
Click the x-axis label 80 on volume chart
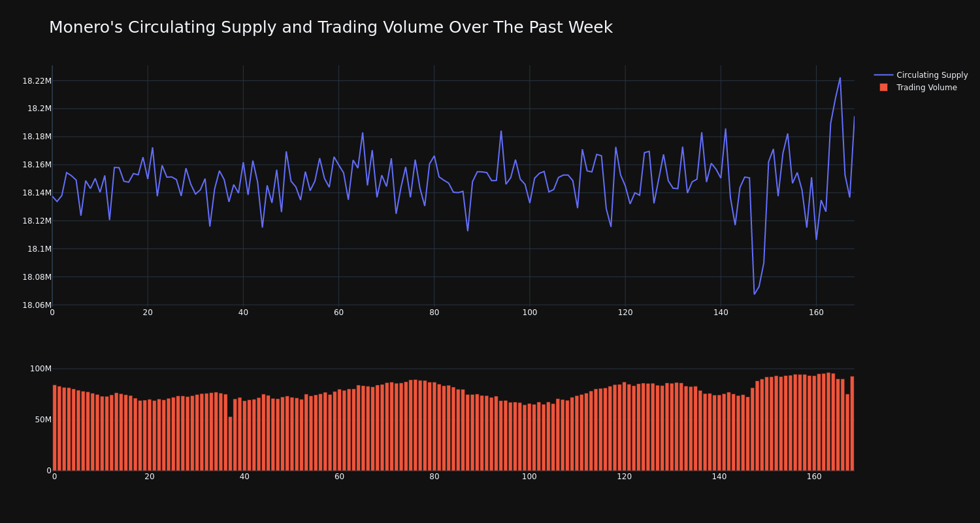[x=434, y=477]
